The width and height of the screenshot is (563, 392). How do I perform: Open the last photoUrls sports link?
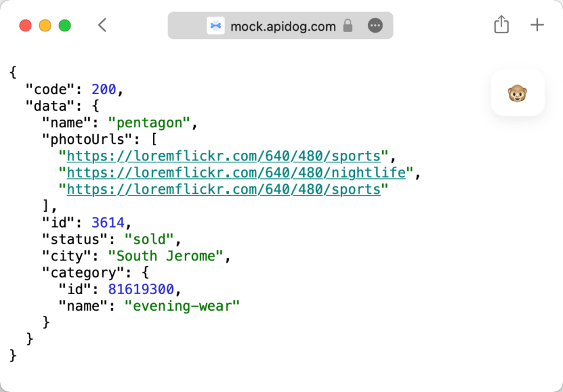(223, 189)
